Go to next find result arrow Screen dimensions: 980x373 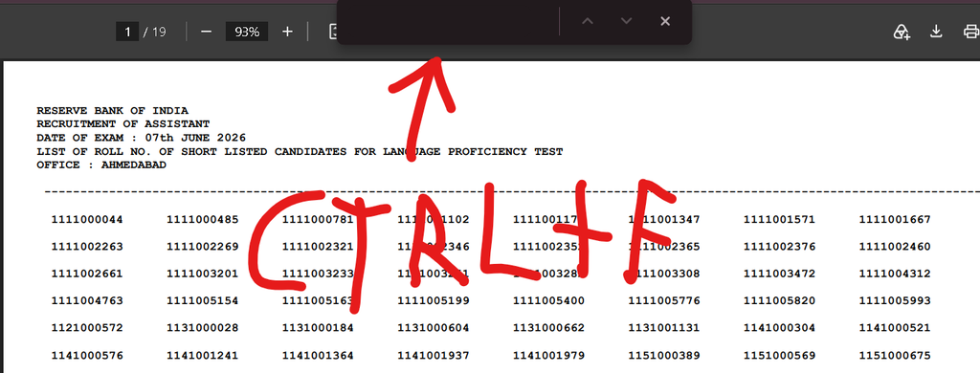click(x=626, y=21)
